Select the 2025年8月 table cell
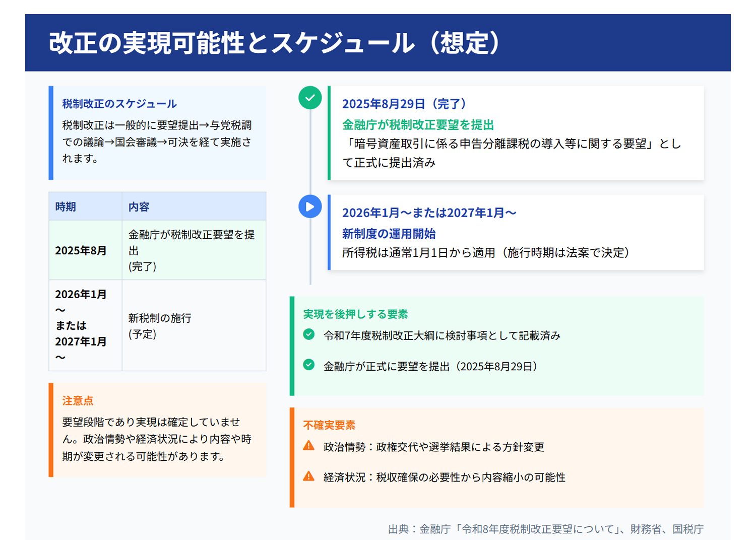This screenshot has width=756, height=554. pyautogui.click(x=81, y=250)
